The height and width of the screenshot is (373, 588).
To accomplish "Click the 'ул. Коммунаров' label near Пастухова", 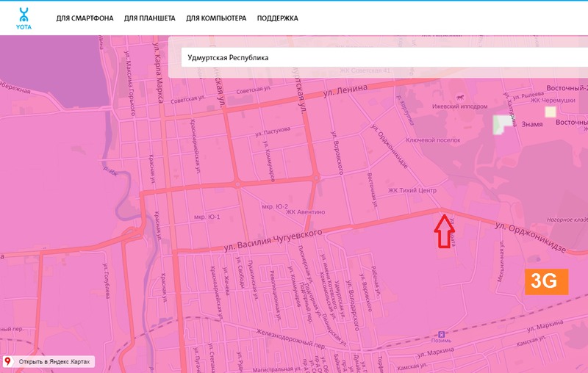I will 268,161.
